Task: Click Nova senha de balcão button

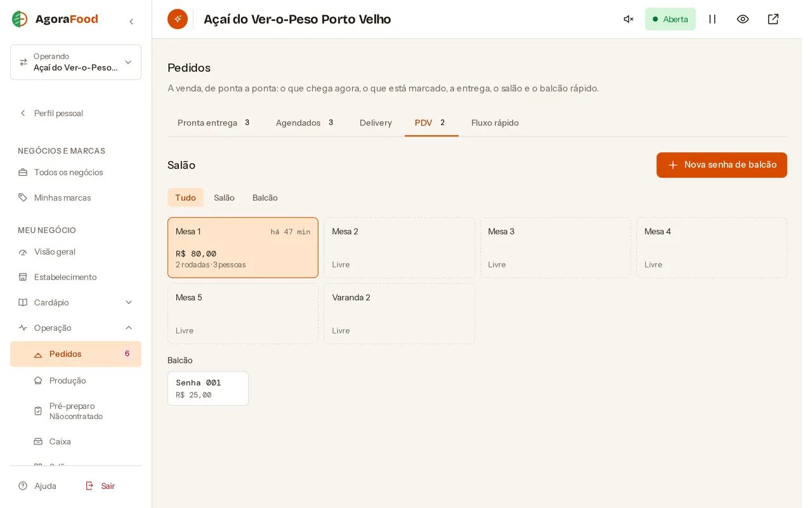Action: (x=722, y=165)
